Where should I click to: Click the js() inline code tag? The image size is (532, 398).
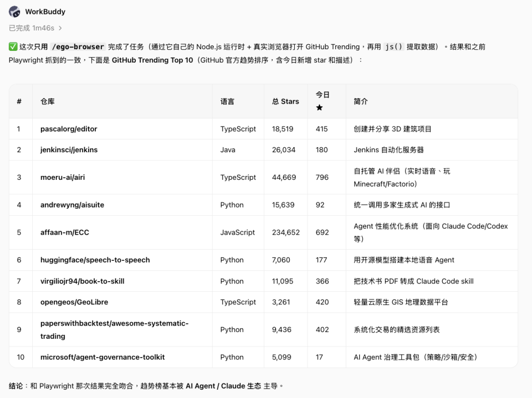[x=393, y=46]
